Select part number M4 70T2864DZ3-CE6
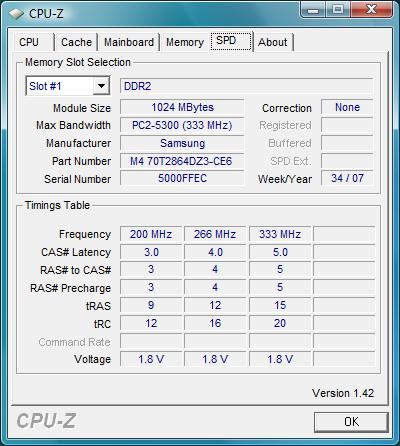The width and height of the screenshot is (400, 446). tap(182, 161)
